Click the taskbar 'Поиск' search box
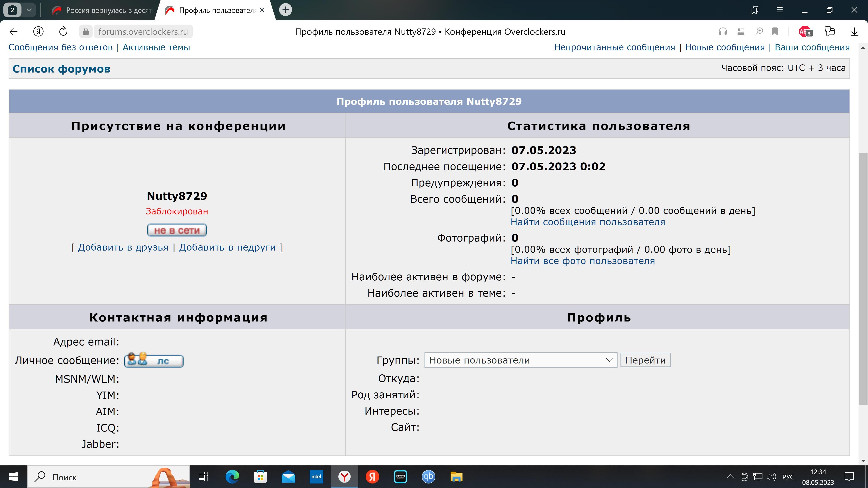Screen dimensions: 868x488 (x=108, y=477)
